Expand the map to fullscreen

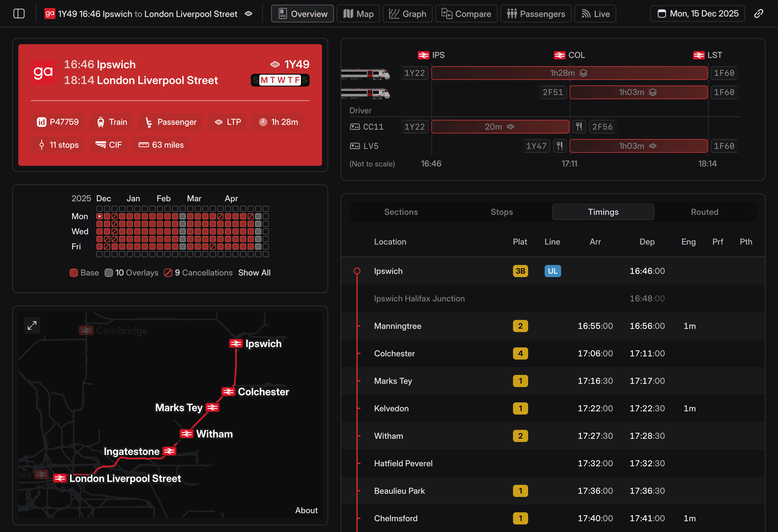tap(32, 325)
